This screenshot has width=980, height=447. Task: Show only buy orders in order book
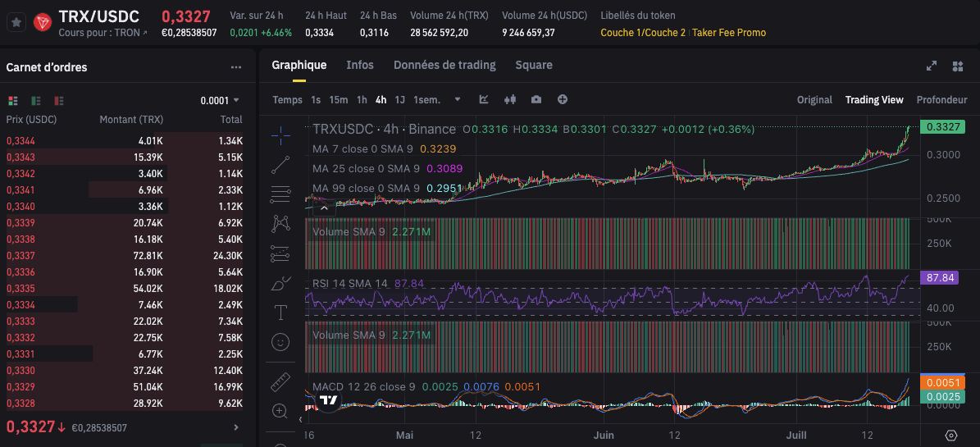(36, 101)
